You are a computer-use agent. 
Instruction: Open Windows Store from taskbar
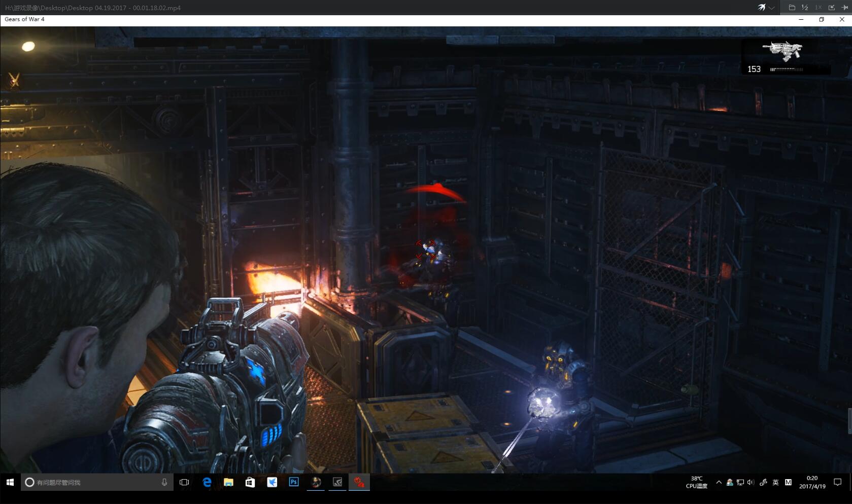pos(250,482)
